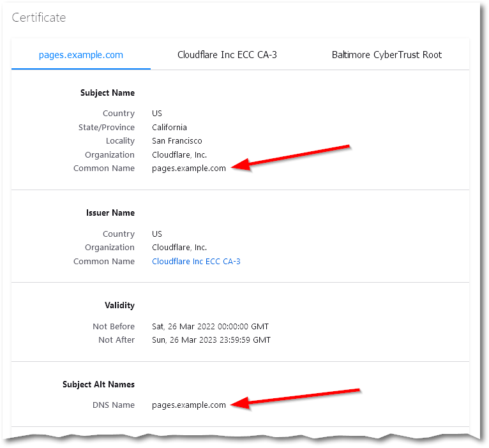Open the Cloudflare Inc ECC CA-3 tab
The image size is (489, 448).
click(x=227, y=55)
